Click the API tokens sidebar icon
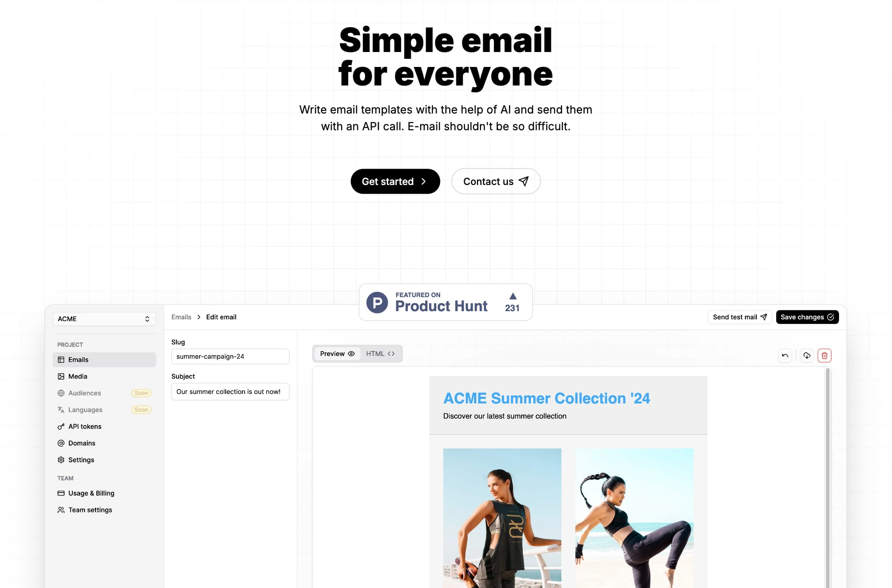The width and height of the screenshot is (892, 588). 60,426
